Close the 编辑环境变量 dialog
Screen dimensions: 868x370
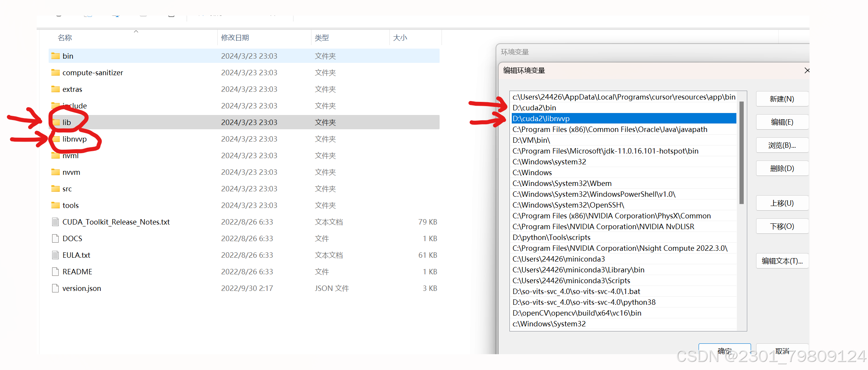click(x=807, y=71)
